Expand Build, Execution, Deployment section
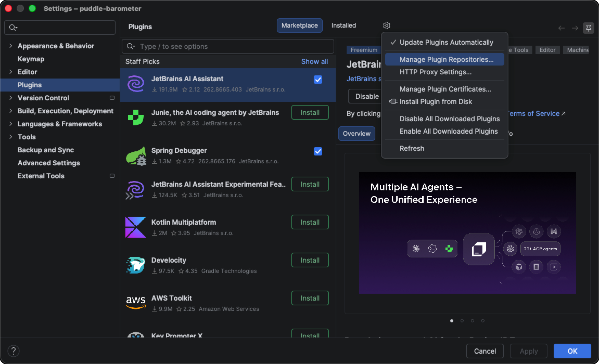The width and height of the screenshot is (599, 364). tap(11, 111)
